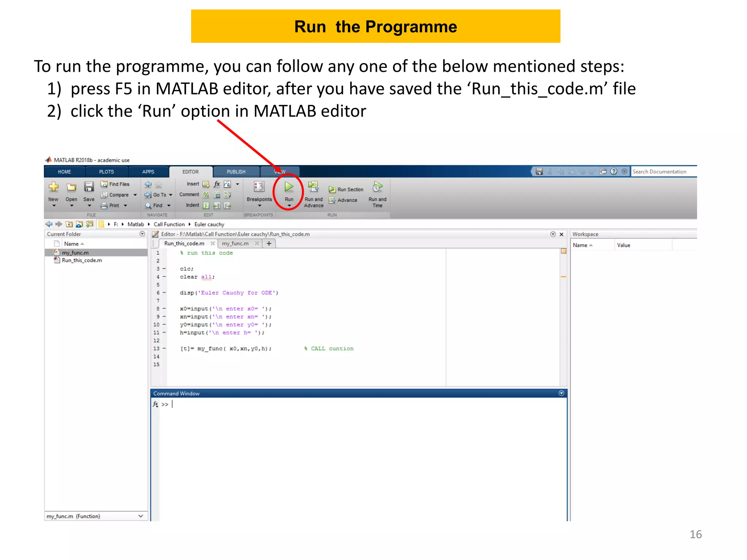
Task: Click the Breakpoints icon
Action: 259,187
